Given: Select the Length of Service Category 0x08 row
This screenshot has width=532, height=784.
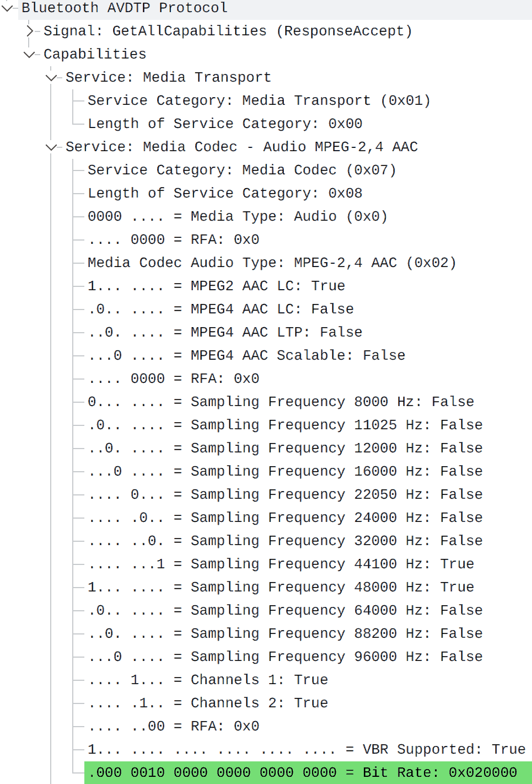Looking at the screenshot, I should click(224, 193).
